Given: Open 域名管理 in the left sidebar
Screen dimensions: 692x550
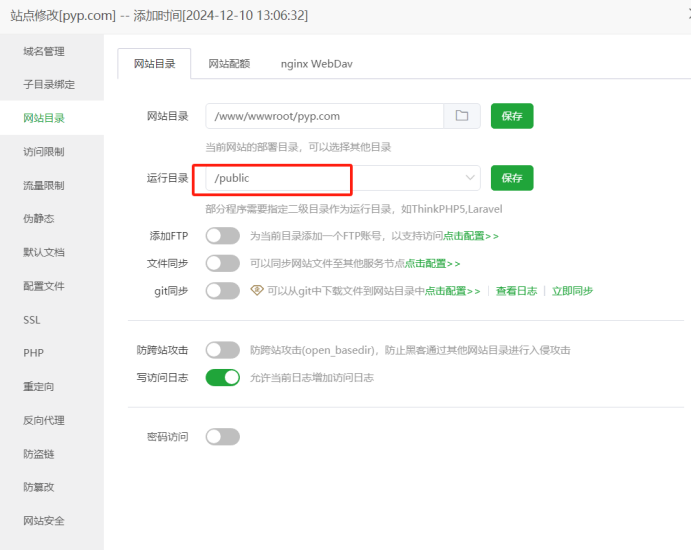Looking at the screenshot, I should coord(44,51).
